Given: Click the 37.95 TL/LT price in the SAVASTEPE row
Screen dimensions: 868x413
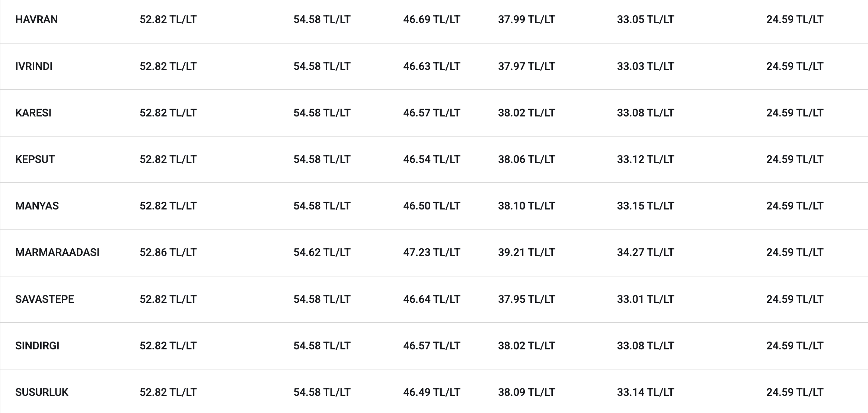Looking at the screenshot, I should click(526, 299).
